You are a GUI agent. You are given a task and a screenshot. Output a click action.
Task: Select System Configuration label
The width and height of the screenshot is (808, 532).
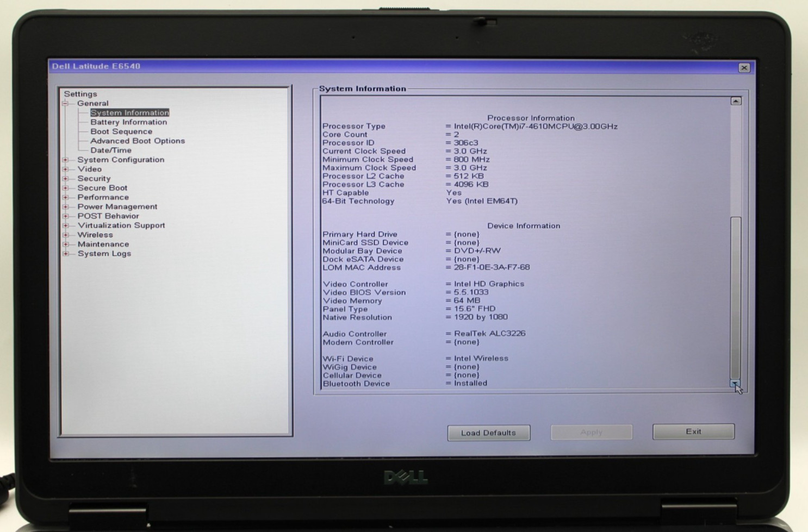pyautogui.click(x=121, y=160)
